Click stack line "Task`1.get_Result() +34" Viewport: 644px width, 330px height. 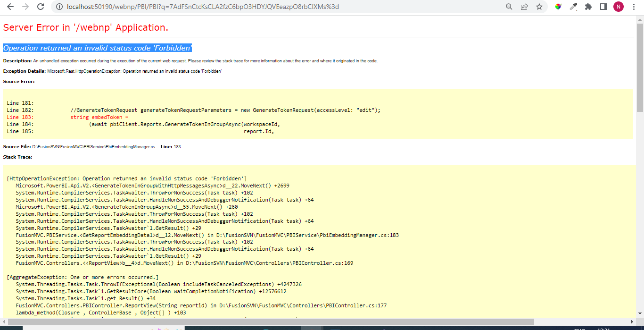tap(85, 298)
